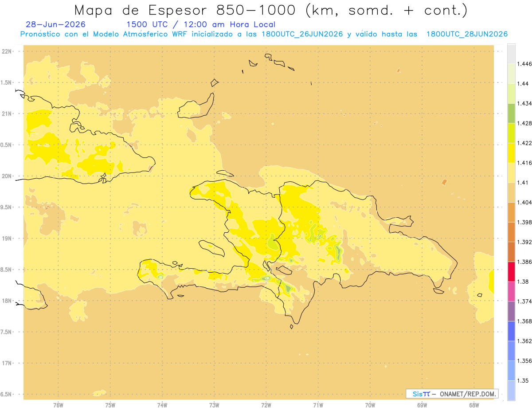This screenshot has width=532, height=411.
Task: Click the legend value '1.392'
Action: [x=525, y=242]
